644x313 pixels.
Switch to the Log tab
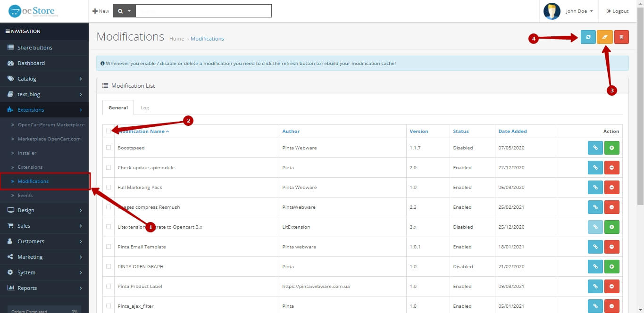tap(145, 108)
